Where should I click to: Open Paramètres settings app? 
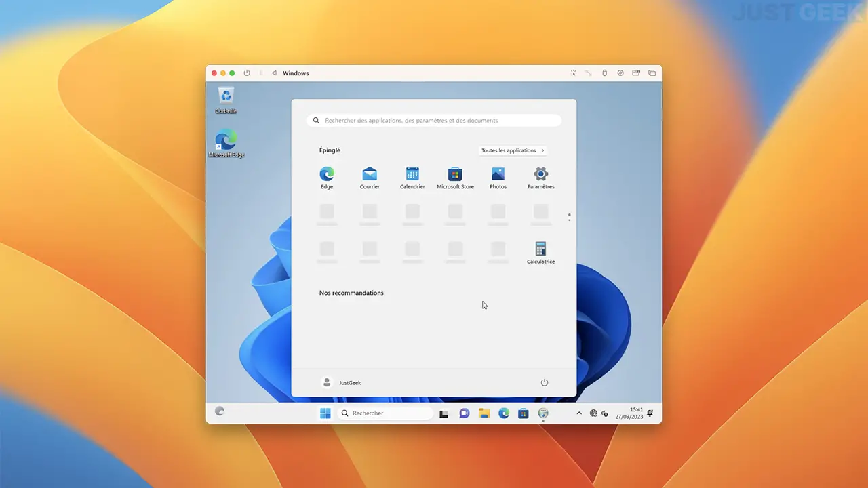[540, 178]
